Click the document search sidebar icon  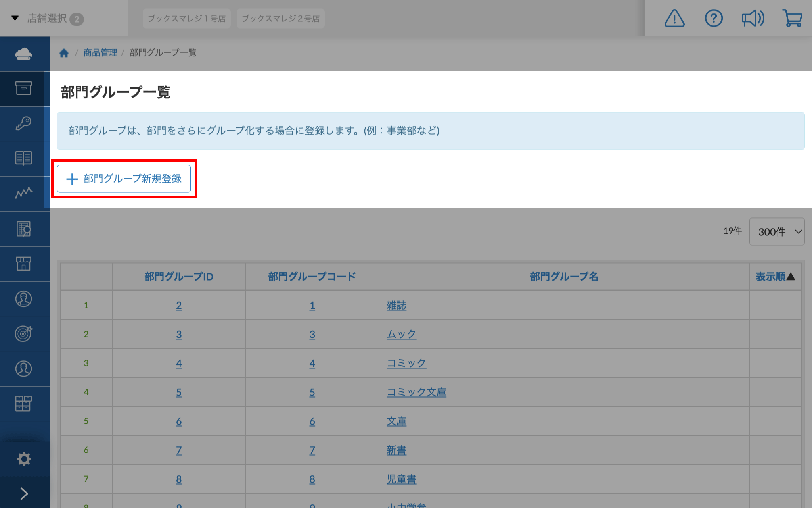[23, 229]
